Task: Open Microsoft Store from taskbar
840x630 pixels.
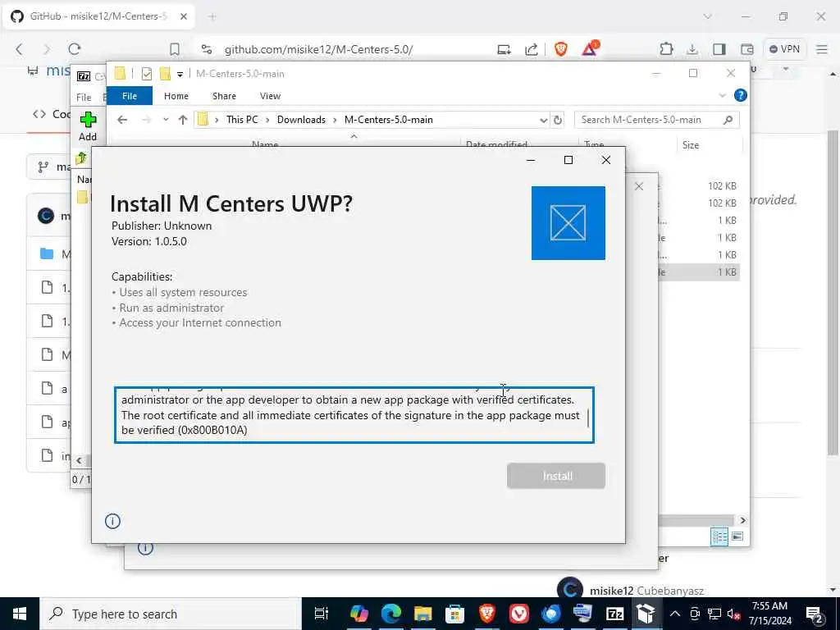Action: pyautogui.click(x=454, y=614)
